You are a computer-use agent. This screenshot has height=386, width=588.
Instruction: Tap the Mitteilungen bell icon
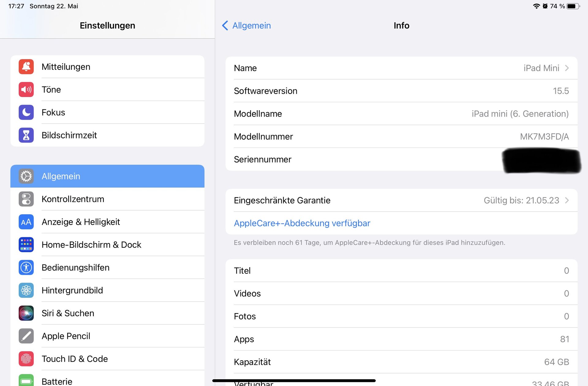tap(26, 67)
